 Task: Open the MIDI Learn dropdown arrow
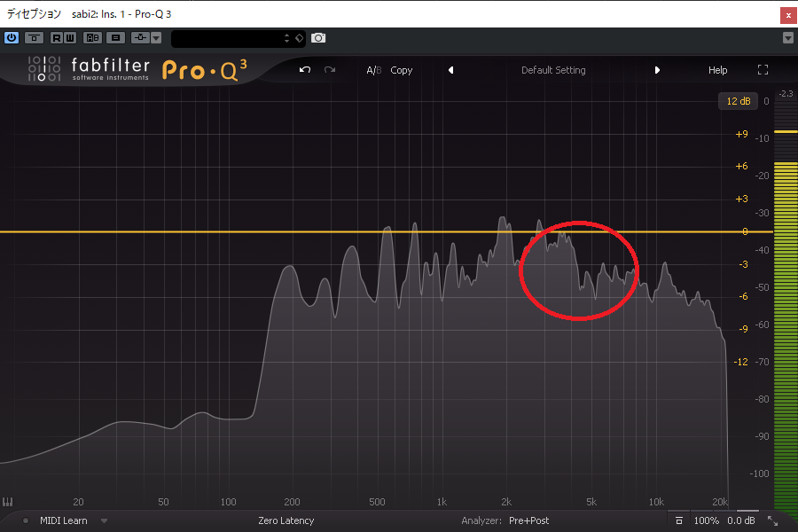click(x=104, y=520)
